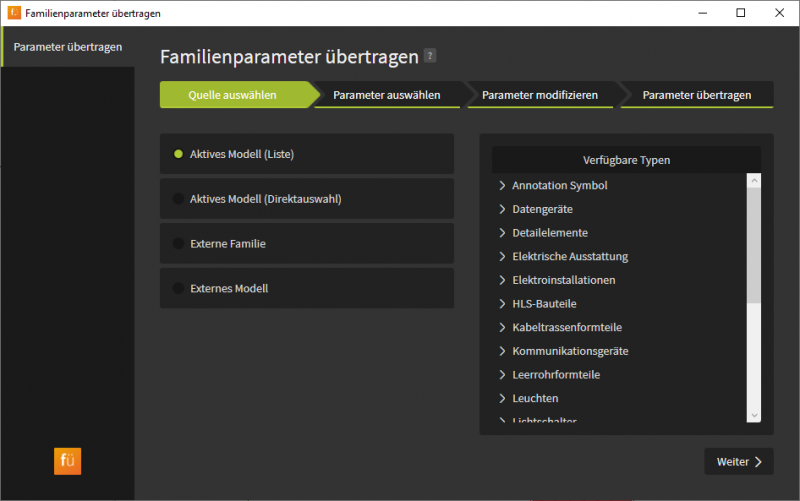Open the Parameter auswählen step tab

coord(386,95)
